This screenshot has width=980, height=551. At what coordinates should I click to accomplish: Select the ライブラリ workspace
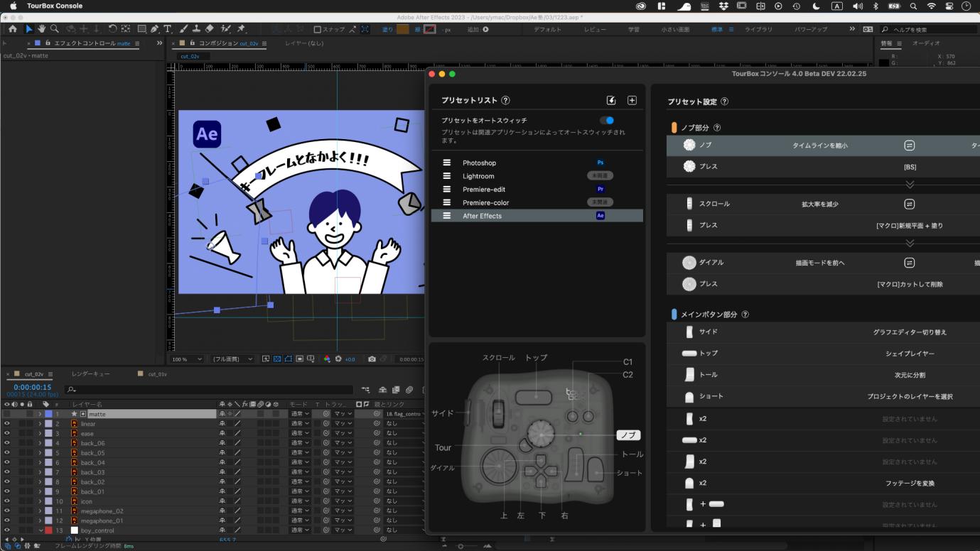click(x=759, y=30)
